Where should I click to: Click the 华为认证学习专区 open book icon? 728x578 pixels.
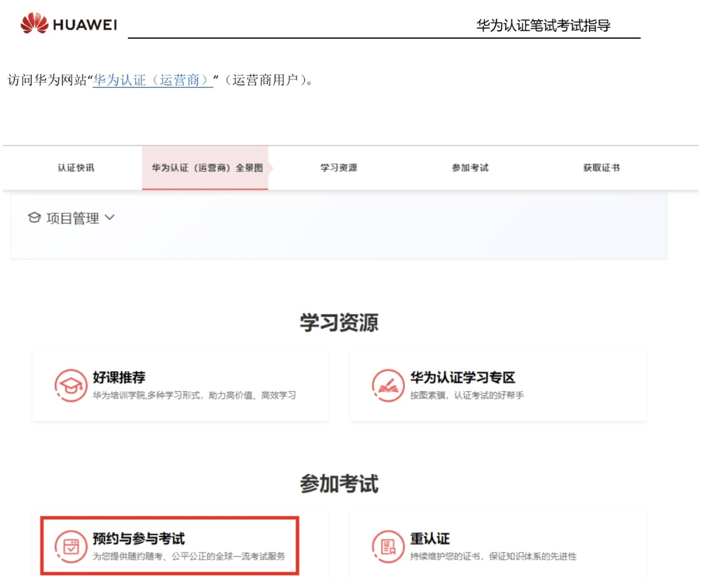click(388, 385)
